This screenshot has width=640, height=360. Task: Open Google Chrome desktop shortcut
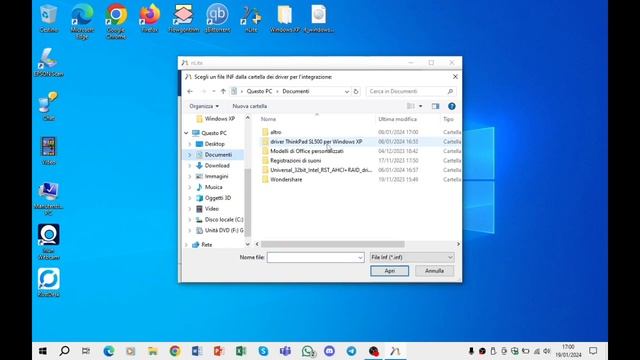(116, 21)
